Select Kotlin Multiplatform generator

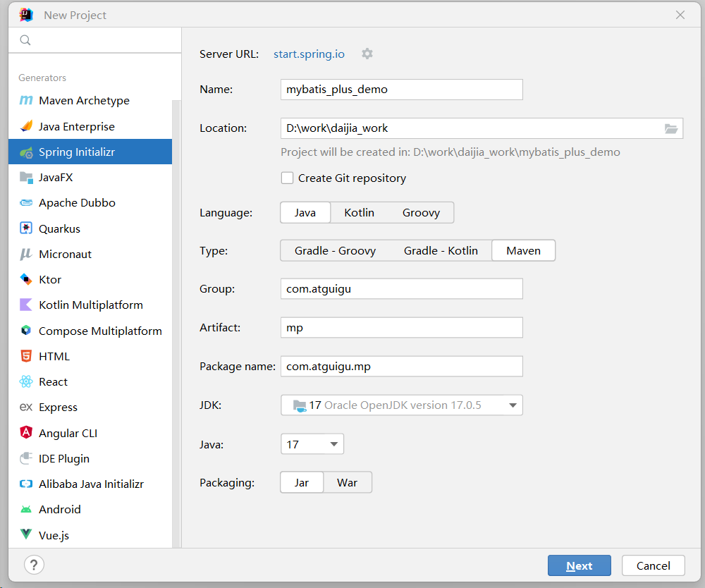pyautogui.click(x=90, y=305)
